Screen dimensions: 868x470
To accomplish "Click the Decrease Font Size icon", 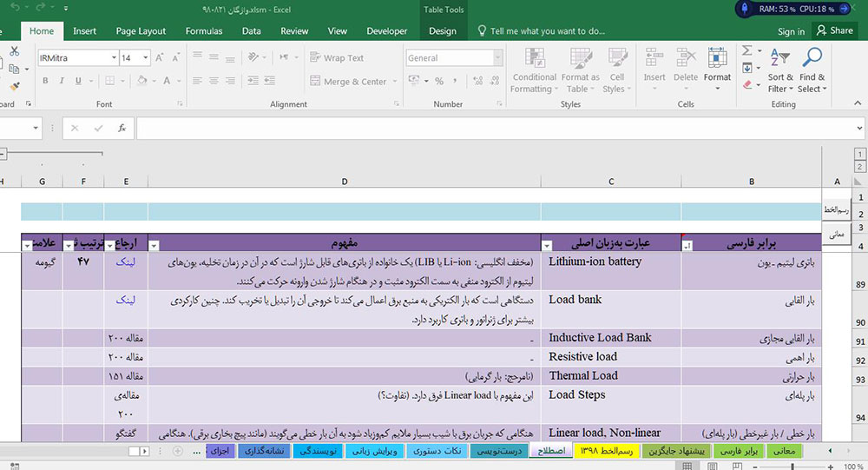I will coord(176,57).
